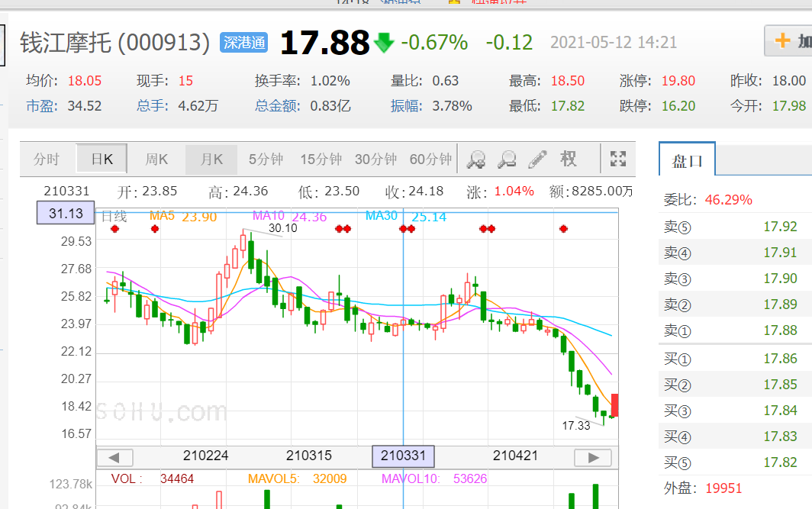Screen dimensions: 812x509
Task: Click the 深港通 badge
Action: [244, 43]
